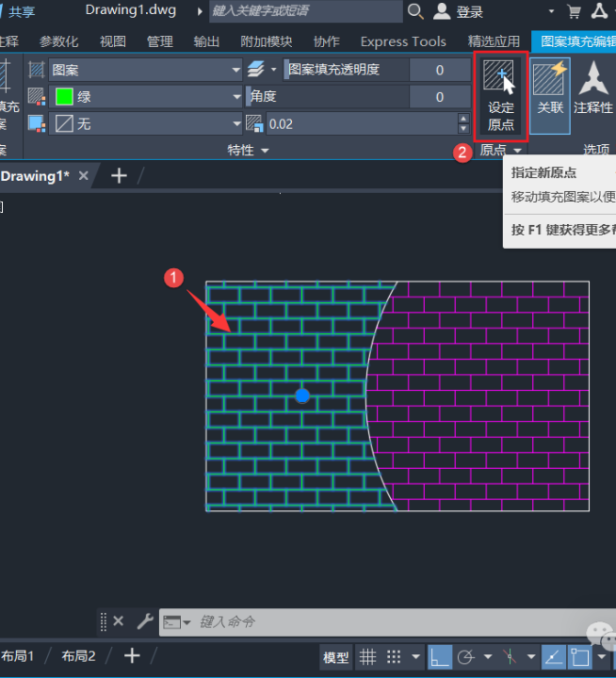This screenshot has width=616, height=678.
Task: Toggle the grid display in status bar
Action: point(368,656)
